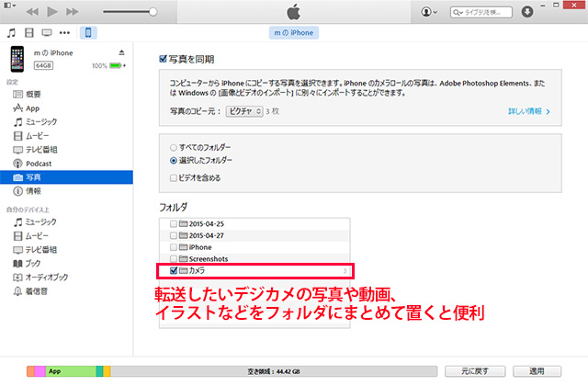Click the 'm の iPhone' tab button
This screenshot has height=386, width=588.
[294, 33]
